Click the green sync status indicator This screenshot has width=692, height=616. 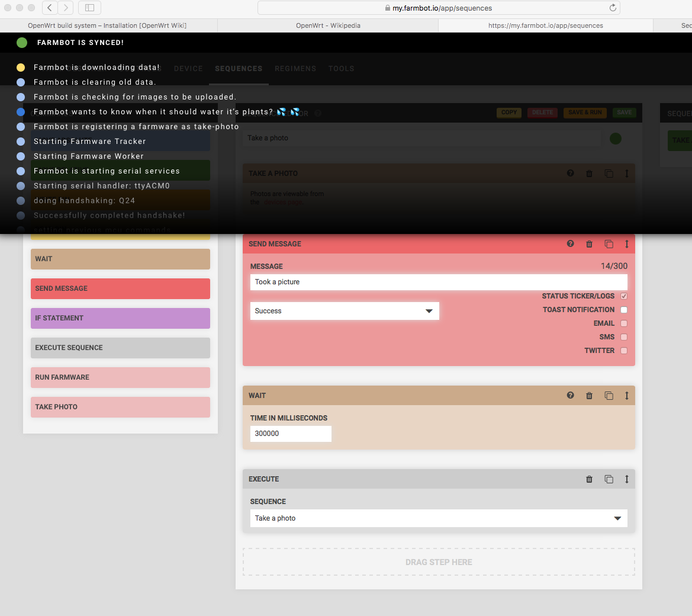tap(22, 43)
